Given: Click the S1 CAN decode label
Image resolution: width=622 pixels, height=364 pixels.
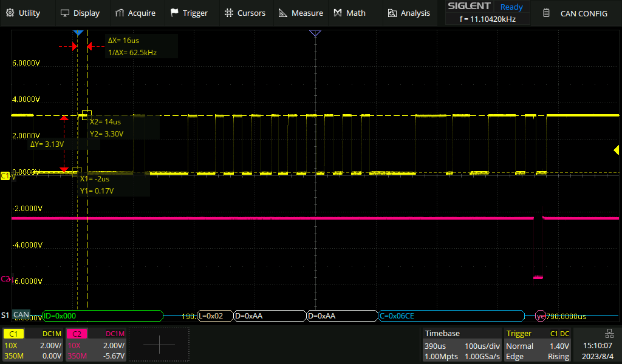Looking at the screenshot, I should click(x=15, y=315).
